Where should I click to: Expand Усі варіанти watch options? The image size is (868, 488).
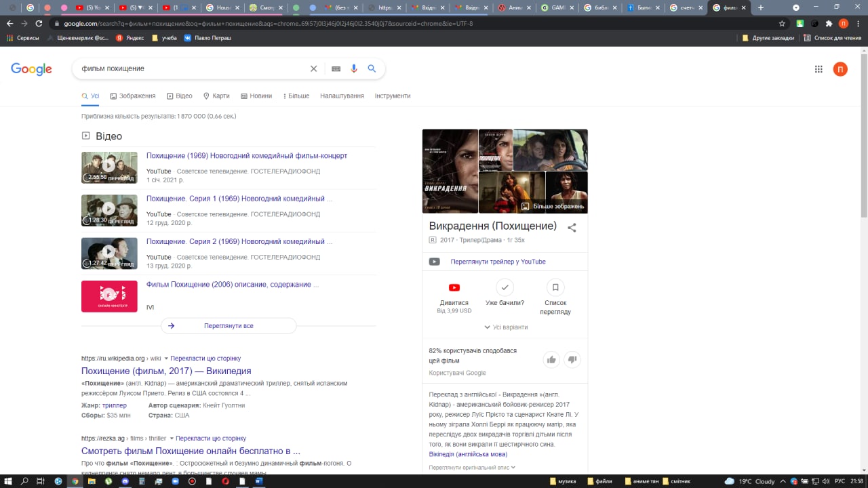pos(506,327)
